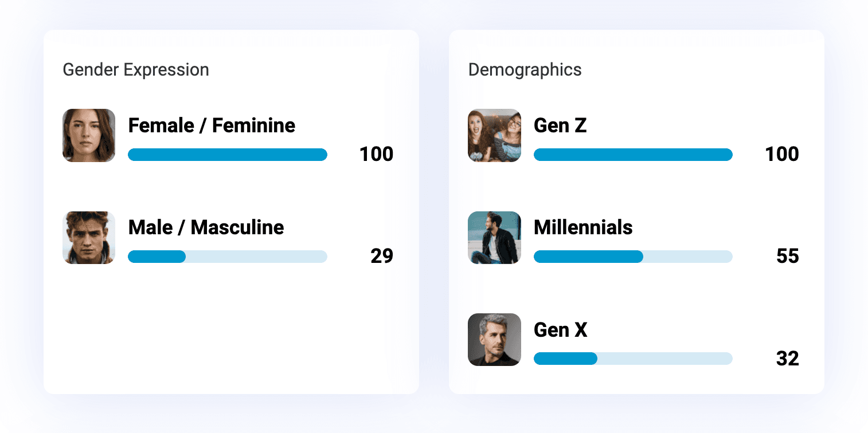The height and width of the screenshot is (433, 868).
Task: Select the Female / Feminine label
Action: click(x=212, y=125)
